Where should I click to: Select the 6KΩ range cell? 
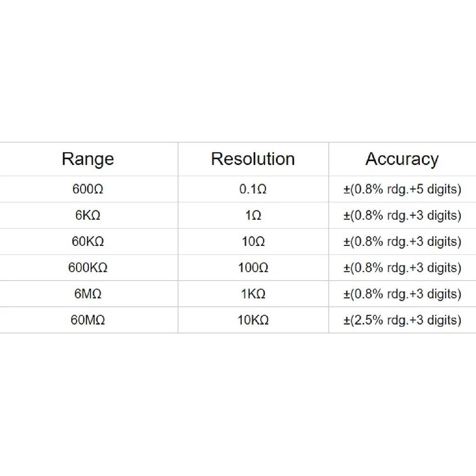(88, 215)
